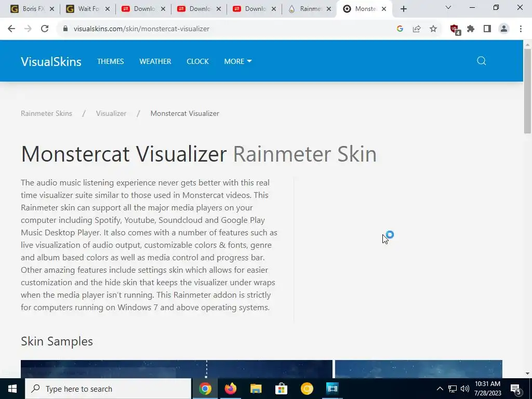Open the CLOCK menu item

(198, 61)
